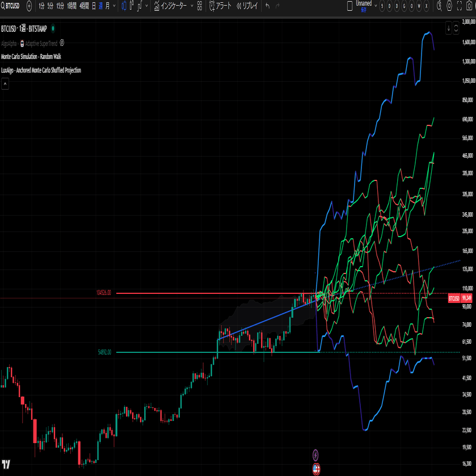Select the 4時間 timeframe
Screen dimensions: 476x476
tap(84, 6)
